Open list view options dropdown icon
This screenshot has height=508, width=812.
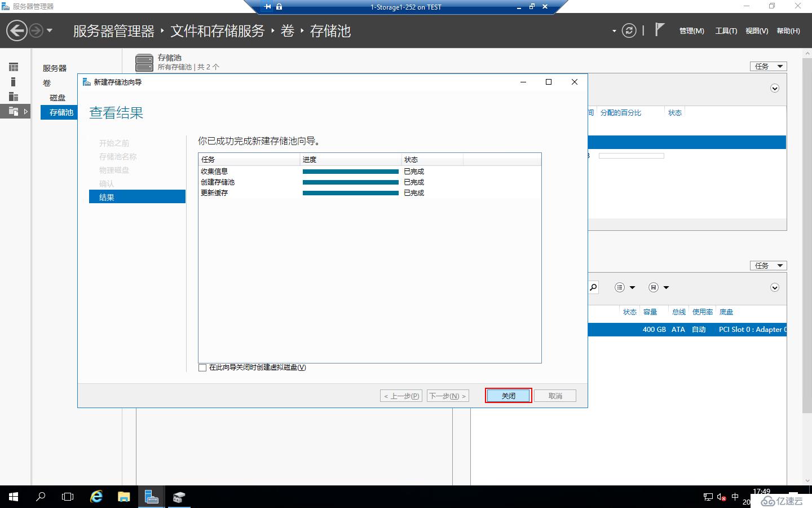625,287
